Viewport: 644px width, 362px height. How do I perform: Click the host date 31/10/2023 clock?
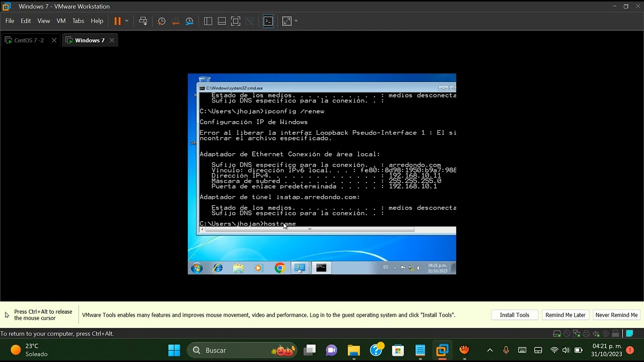[606, 354]
